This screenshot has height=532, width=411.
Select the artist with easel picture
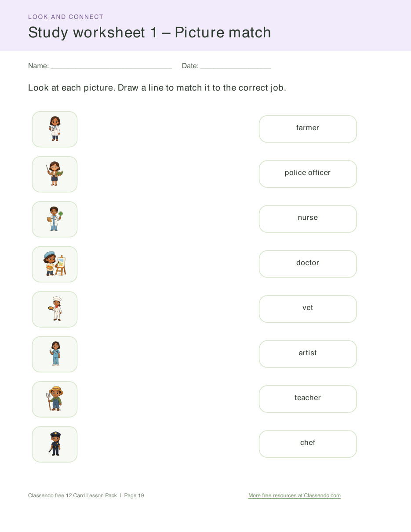point(55,264)
